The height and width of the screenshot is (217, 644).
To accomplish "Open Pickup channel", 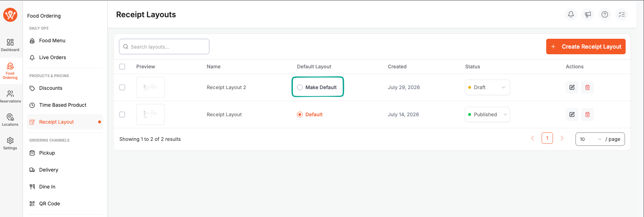I will [65, 153].
